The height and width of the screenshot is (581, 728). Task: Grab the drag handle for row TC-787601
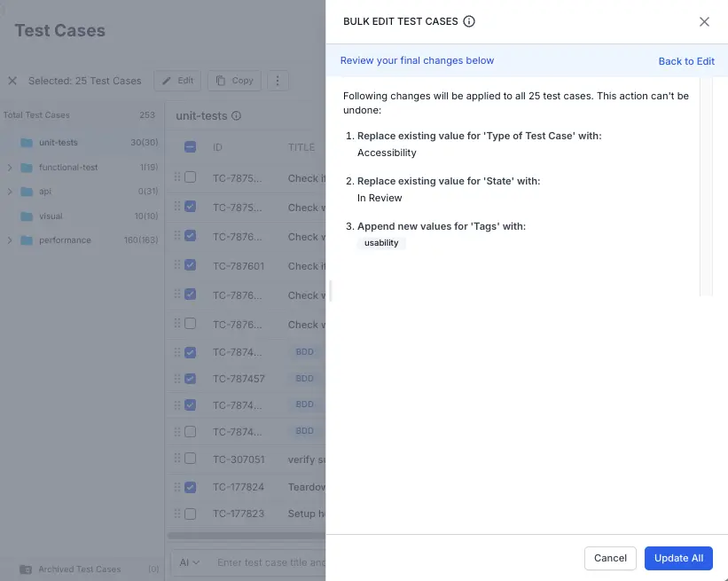tap(177, 265)
